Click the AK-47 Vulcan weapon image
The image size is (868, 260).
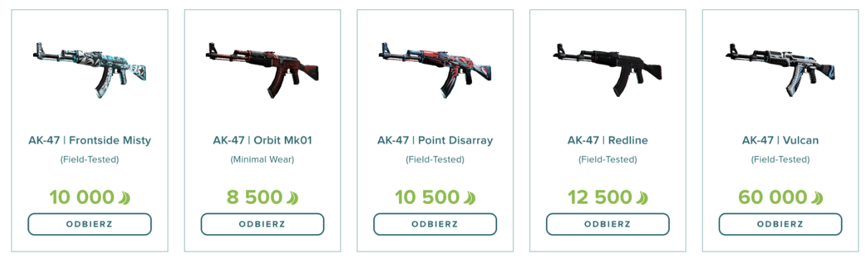[780, 68]
